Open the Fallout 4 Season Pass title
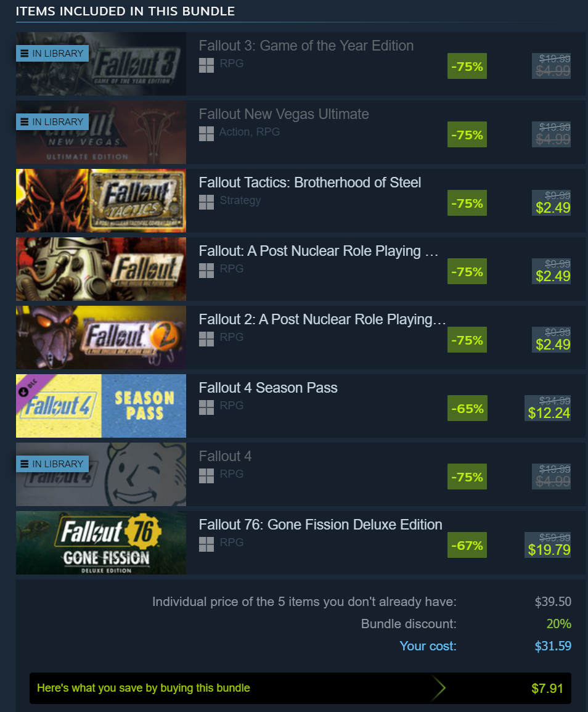The height and width of the screenshot is (712, 588). coord(268,388)
